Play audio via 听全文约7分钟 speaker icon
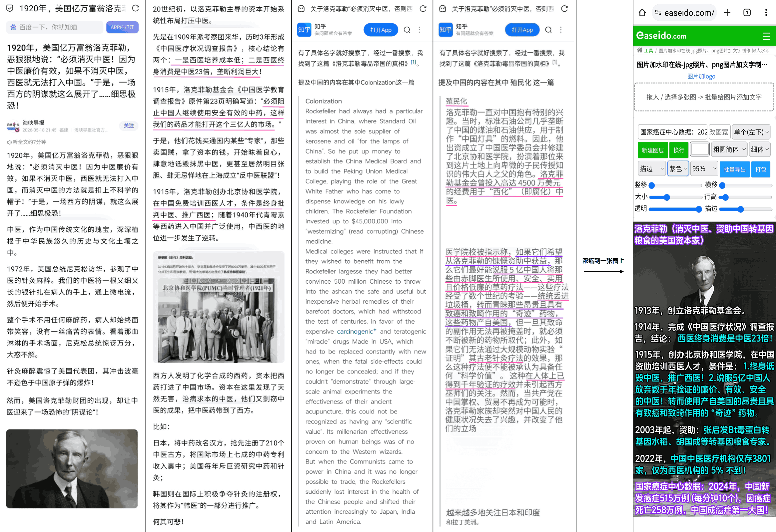This screenshot has height=532, width=776. [x=9, y=142]
